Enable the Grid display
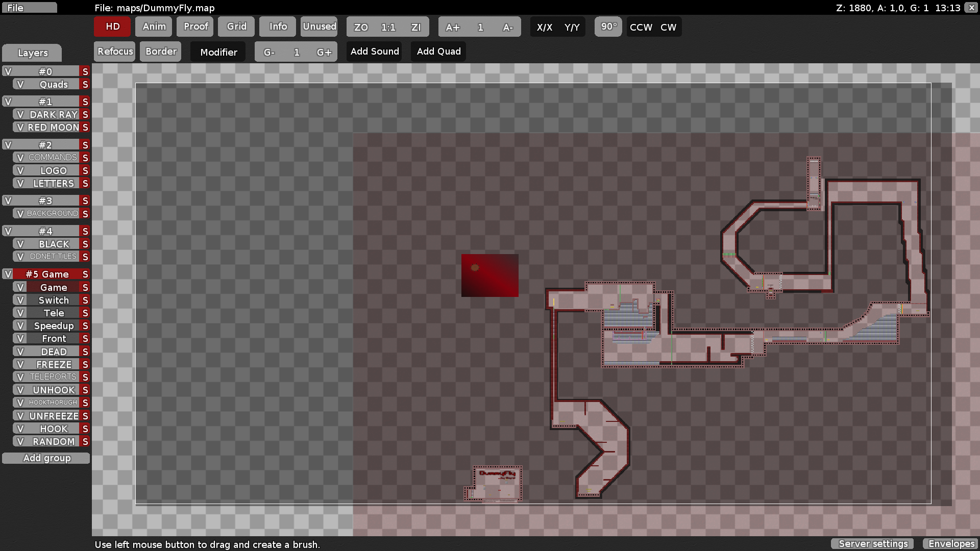This screenshot has width=980, height=551. tap(236, 27)
